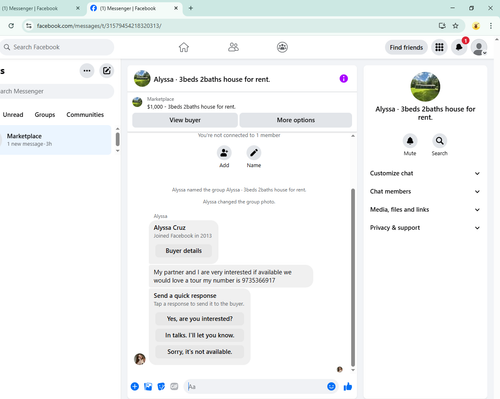
Task: Switch to the first Messenger browser tab
Action: pos(40,8)
